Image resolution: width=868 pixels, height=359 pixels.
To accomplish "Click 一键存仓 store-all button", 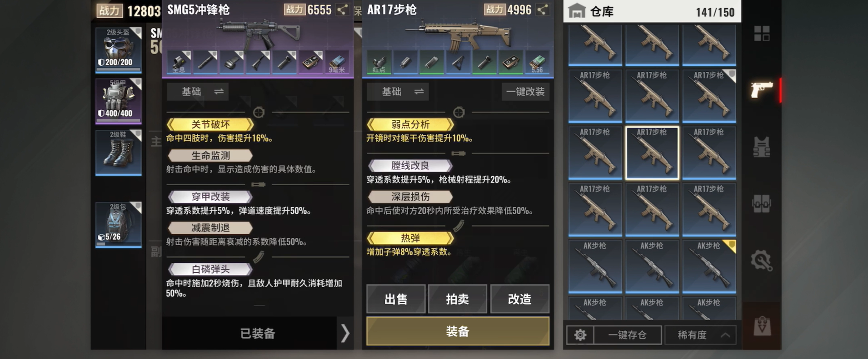I will coord(628,335).
